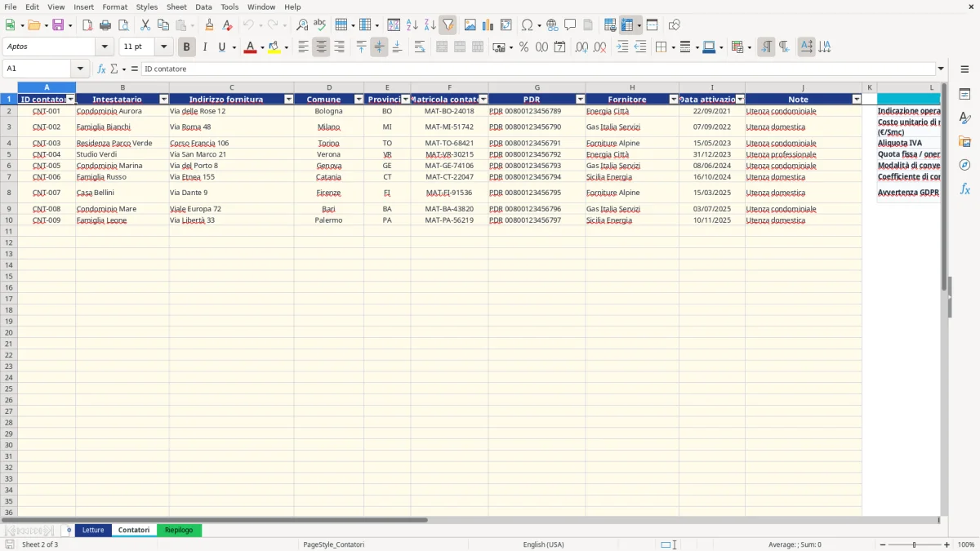Toggle Italic formatting
The width and height of the screenshot is (980, 551).
205,47
